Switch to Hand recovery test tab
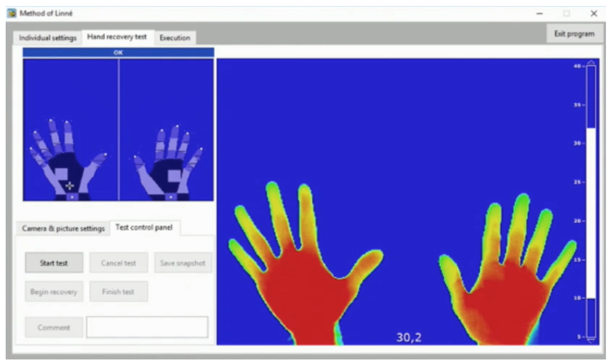Image resolution: width=612 pixels, height=364 pixels. (117, 37)
